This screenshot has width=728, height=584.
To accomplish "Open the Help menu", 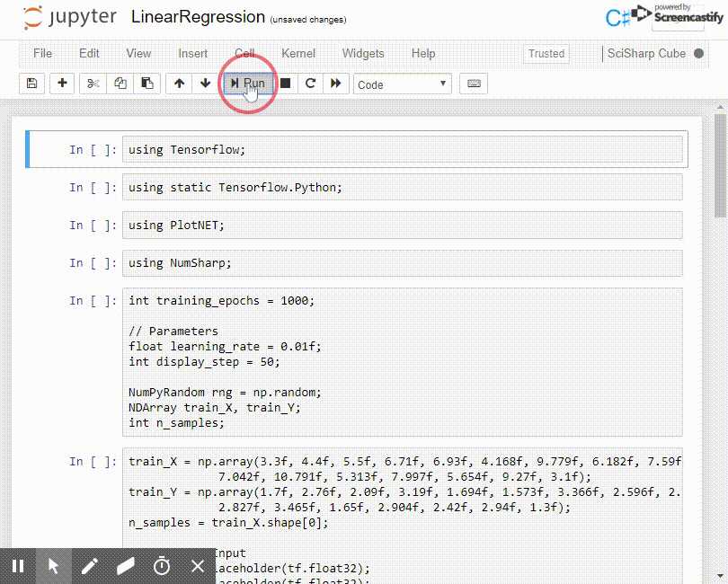I will (423, 53).
